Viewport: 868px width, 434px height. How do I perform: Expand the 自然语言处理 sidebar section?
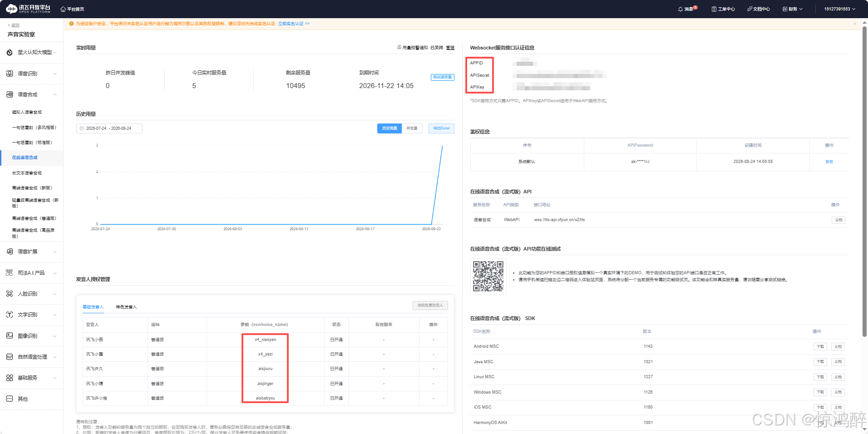click(x=55, y=357)
